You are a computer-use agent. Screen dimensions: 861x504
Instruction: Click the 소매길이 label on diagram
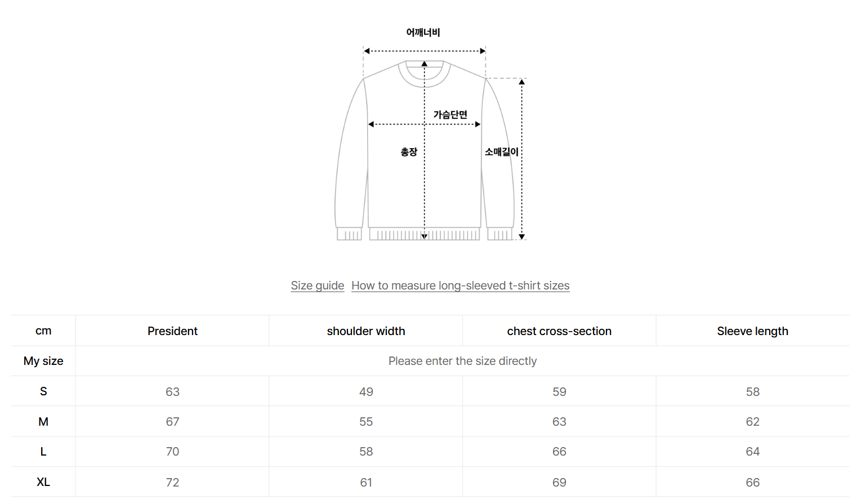501,152
